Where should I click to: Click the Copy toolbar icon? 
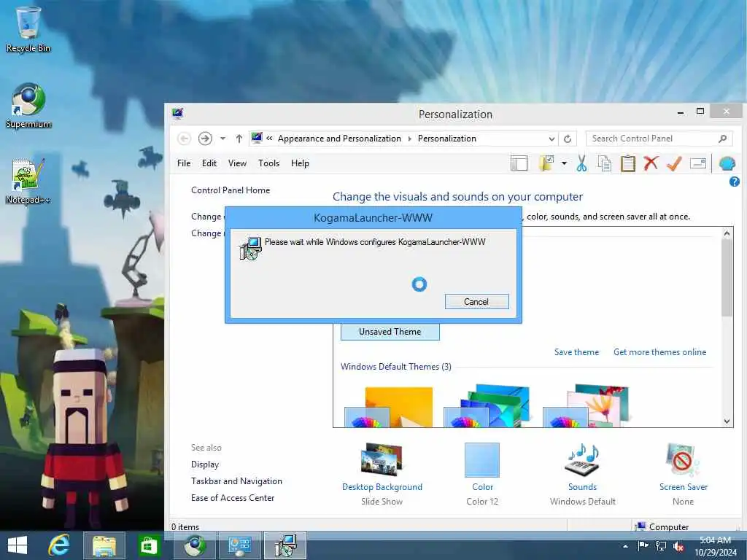click(x=605, y=163)
